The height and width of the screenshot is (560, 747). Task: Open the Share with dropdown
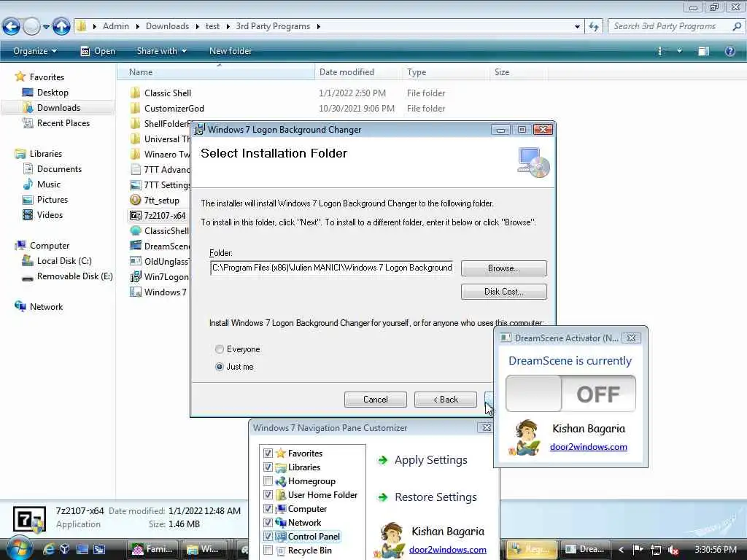point(161,51)
